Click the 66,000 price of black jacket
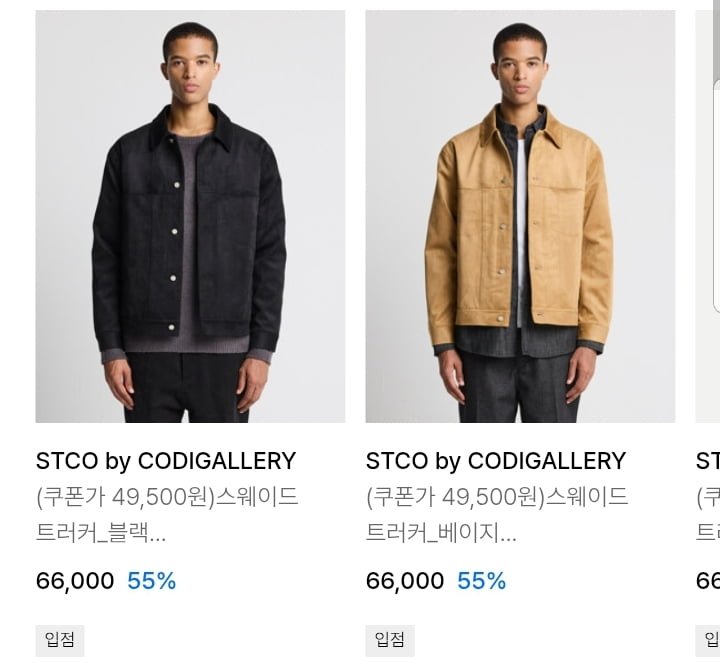 point(75,581)
